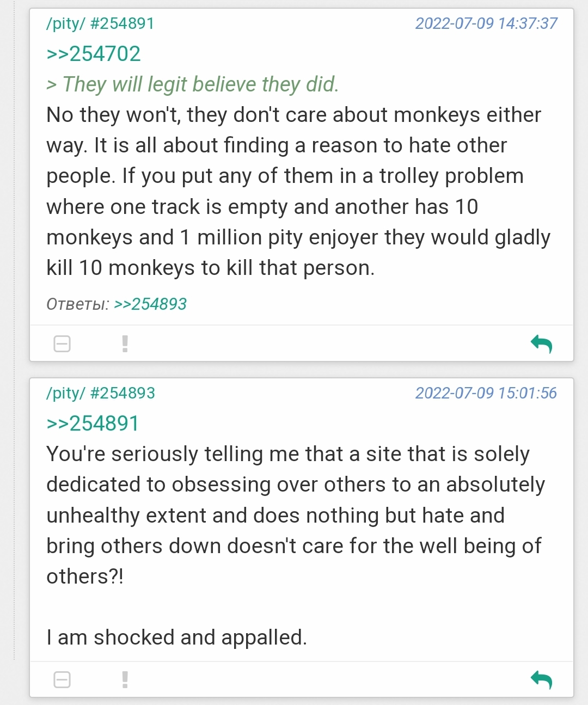
Task: Reply to post #254891 with the arrow icon
Action: click(x=541, y=344)
